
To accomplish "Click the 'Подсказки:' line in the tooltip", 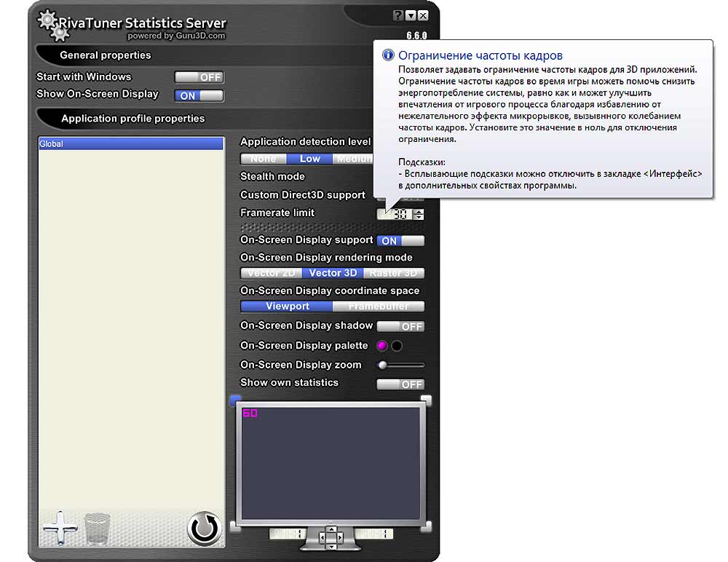I will (422, 162).
